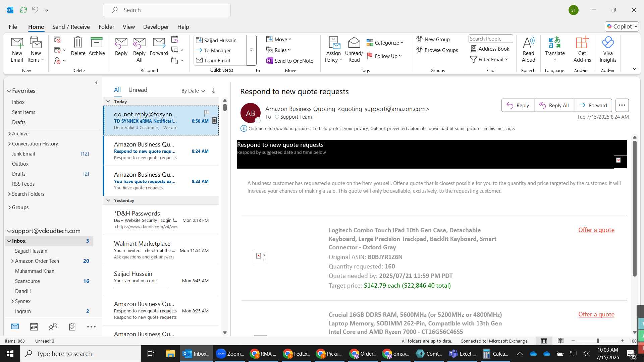Click the Undo icon in title bar
644x362 pixels.
[x=35, y=10]
